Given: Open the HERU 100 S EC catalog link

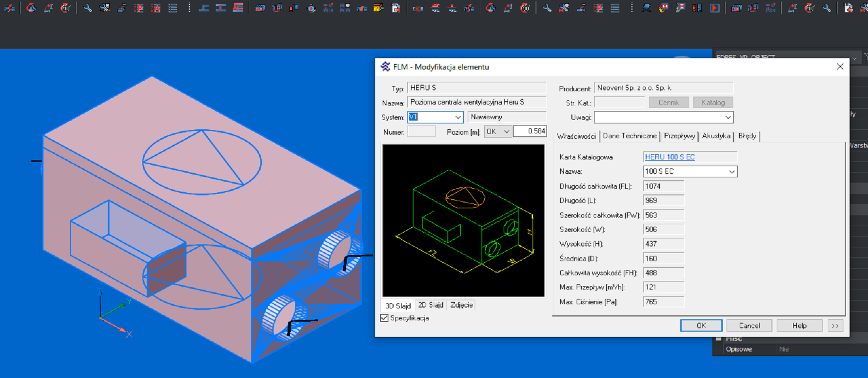Looking at the screenshot, I should click(670, 157).
